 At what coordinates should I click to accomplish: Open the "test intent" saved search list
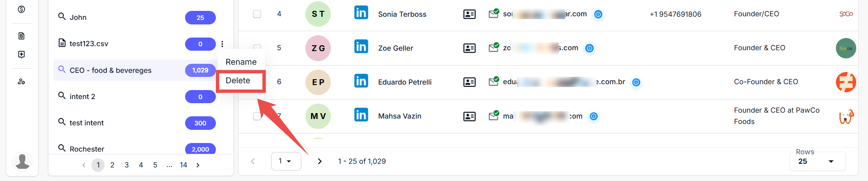pyautogui.click(x=87, y=123)
